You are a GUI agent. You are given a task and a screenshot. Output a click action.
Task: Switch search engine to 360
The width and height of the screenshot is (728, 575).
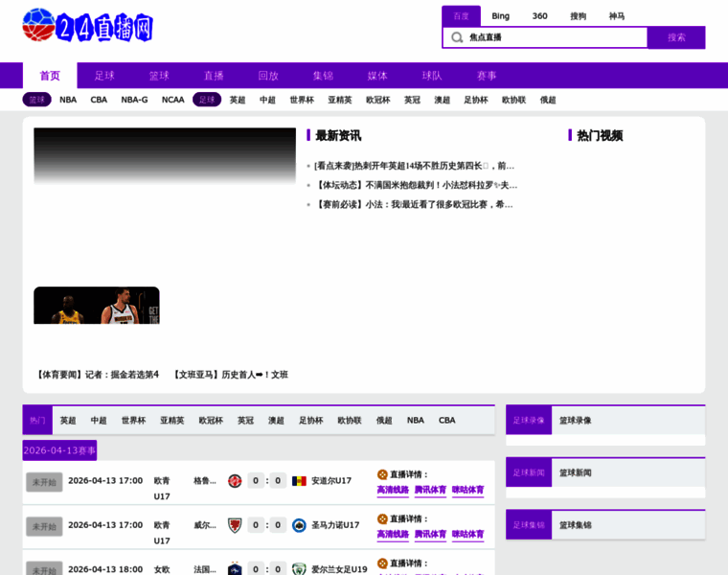point(539,15)
